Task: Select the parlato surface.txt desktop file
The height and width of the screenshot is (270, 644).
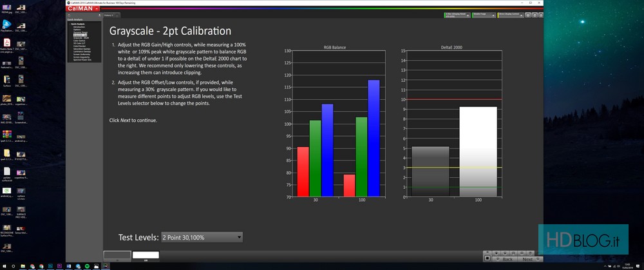Action: (x=6, y=173)
